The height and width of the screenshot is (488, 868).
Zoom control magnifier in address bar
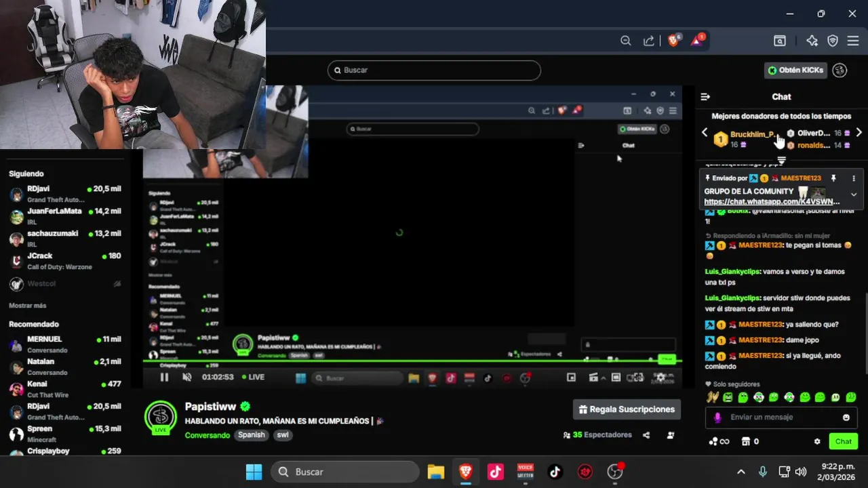click(626, 41)
